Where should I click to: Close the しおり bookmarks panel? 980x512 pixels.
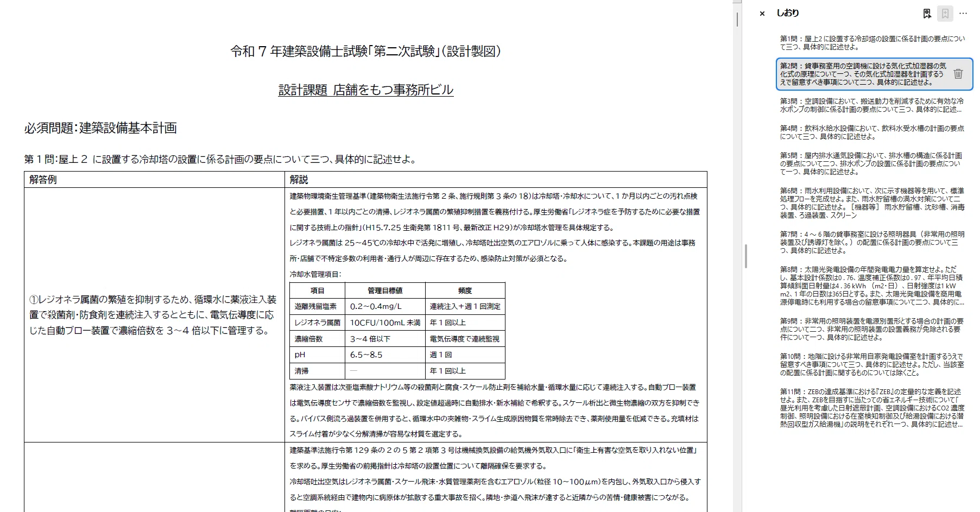[762, 14]
